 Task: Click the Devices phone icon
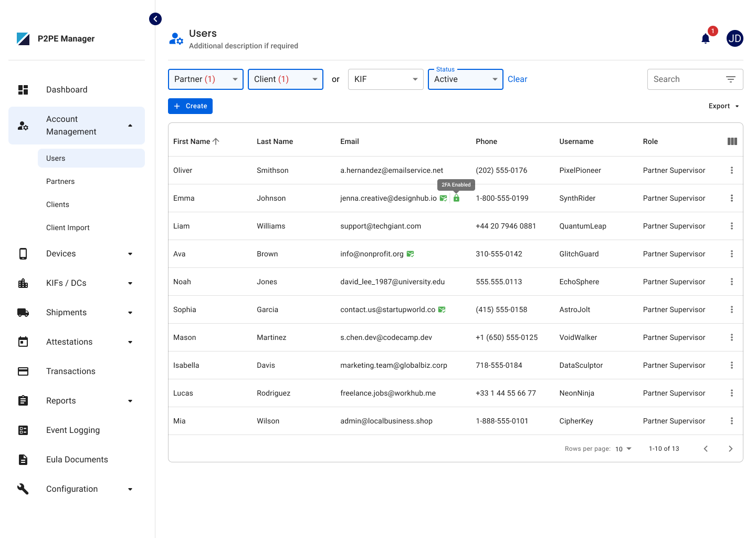23,254
